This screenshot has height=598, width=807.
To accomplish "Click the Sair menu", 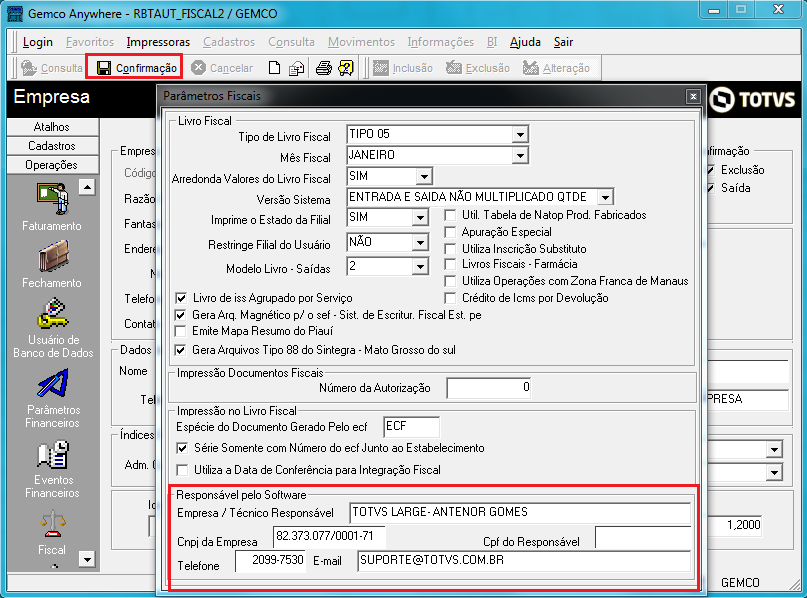I will pos(563,42).
